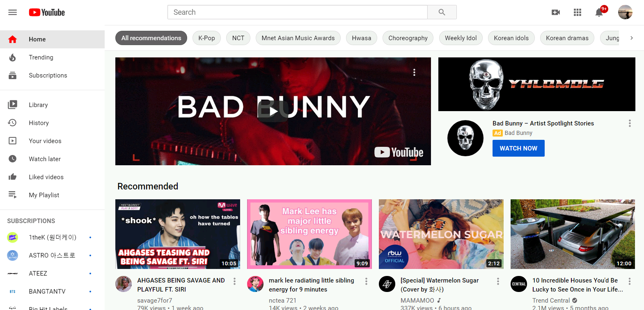
Task: Open ATEEZ subscription in sidebar
Action: [x=52, y=274]
